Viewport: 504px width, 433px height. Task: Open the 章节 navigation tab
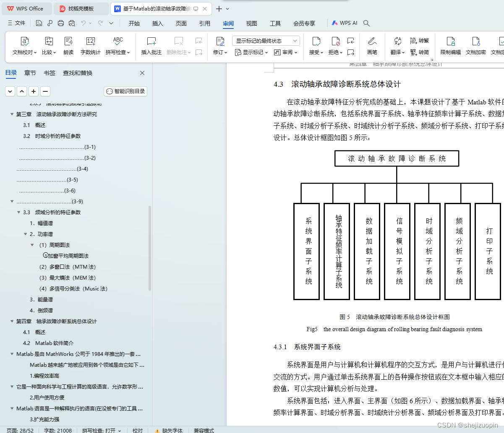30,73
